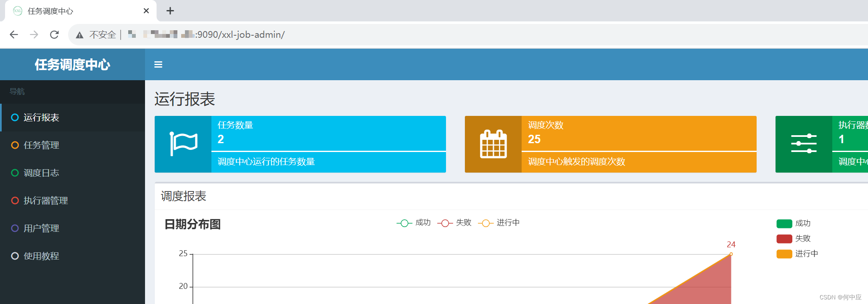868x304 pixels.
Task: Click the 调度次数 value 25
Action: (534, 139)
